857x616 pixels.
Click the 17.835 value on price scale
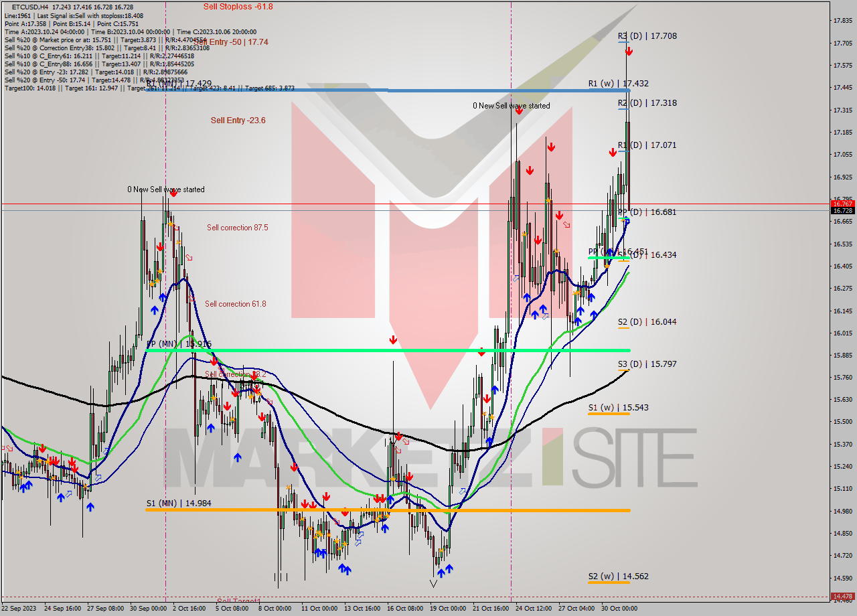pyautogui.click(x=842, y=21)
